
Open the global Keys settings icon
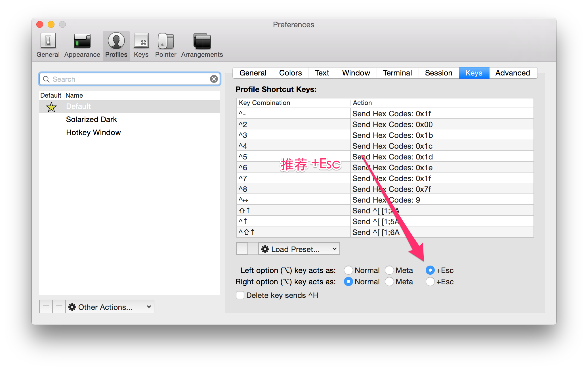141,45
